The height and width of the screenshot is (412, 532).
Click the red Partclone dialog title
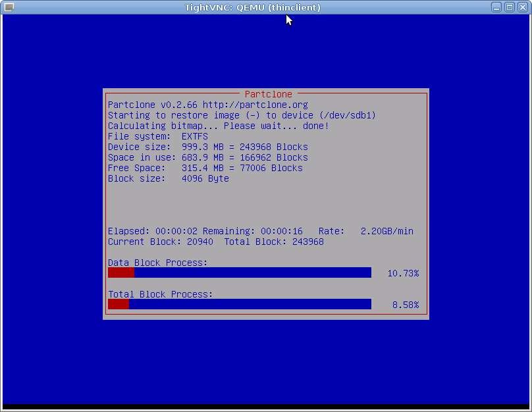pyautogui.click(x=269, y=94)
